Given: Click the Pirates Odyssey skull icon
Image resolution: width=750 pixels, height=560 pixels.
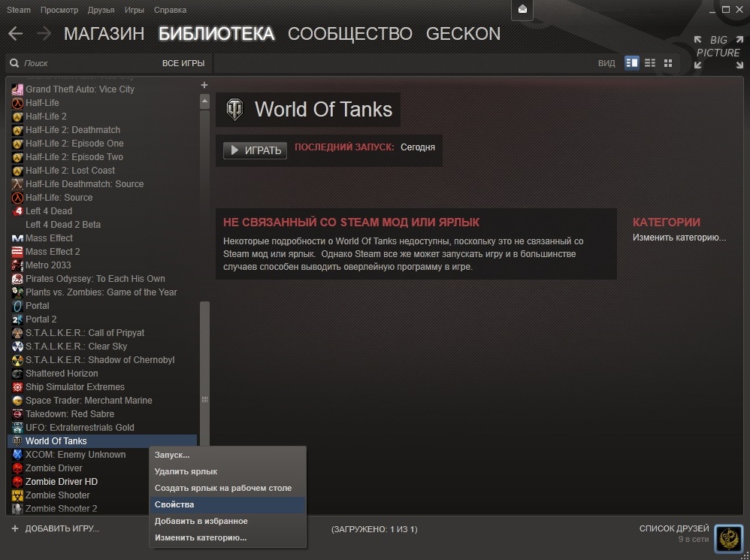Looking at the screenshot, I should pos(17,279).
